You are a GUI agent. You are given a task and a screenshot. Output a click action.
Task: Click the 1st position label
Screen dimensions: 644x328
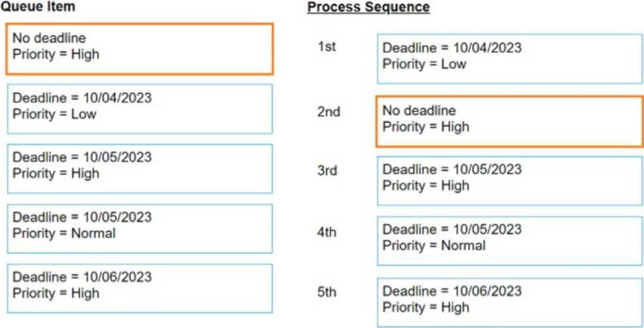[x=326, y=47]
